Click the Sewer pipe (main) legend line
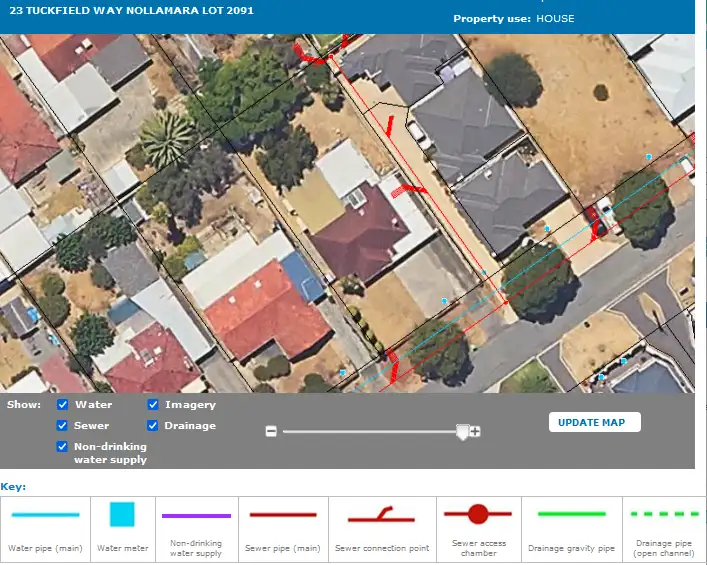 [x=283, y=514]
